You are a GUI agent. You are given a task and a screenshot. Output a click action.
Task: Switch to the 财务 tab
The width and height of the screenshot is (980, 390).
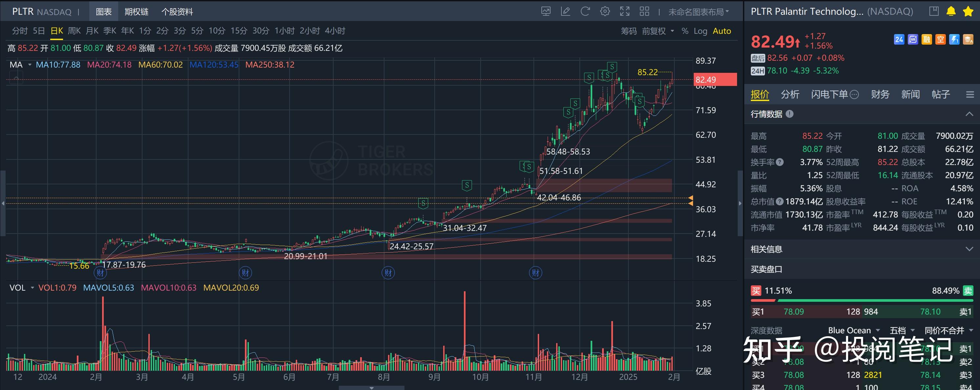point(880,94)
